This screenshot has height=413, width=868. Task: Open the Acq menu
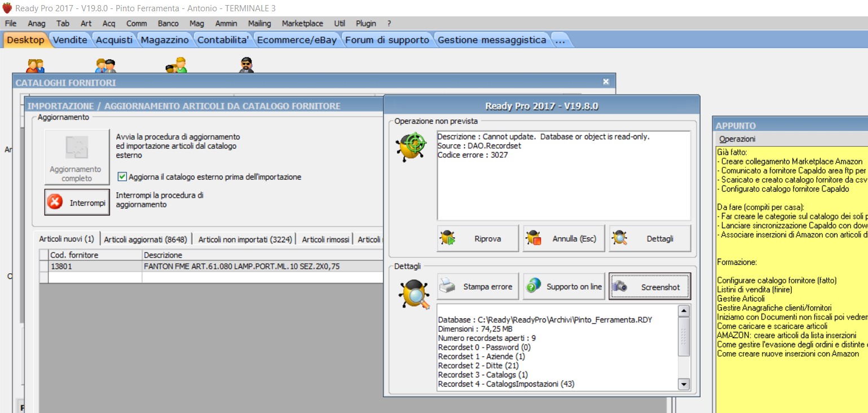click(x=109, y=23)
